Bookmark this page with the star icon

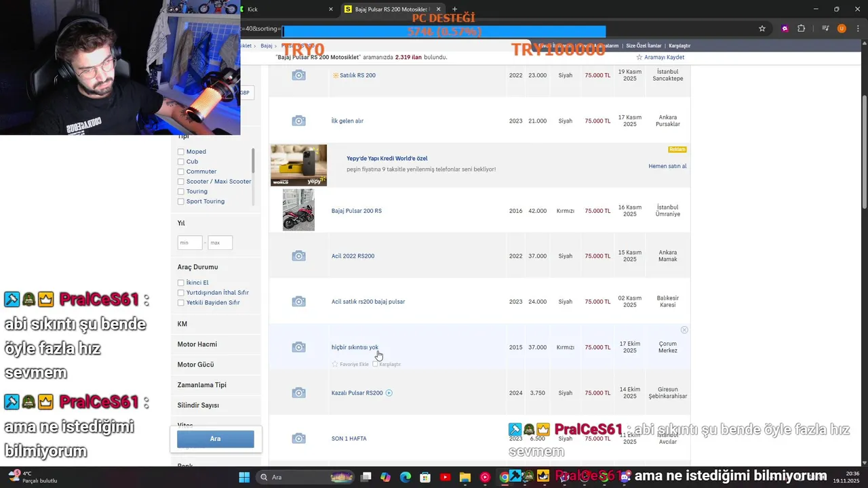pyautogui.click(x=762, y=28)
